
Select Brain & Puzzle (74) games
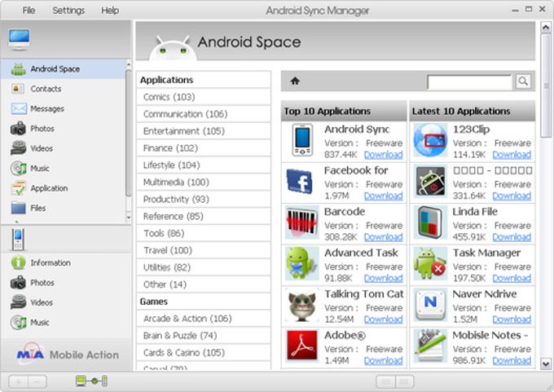pyautogui.click(x=204, y=336)
